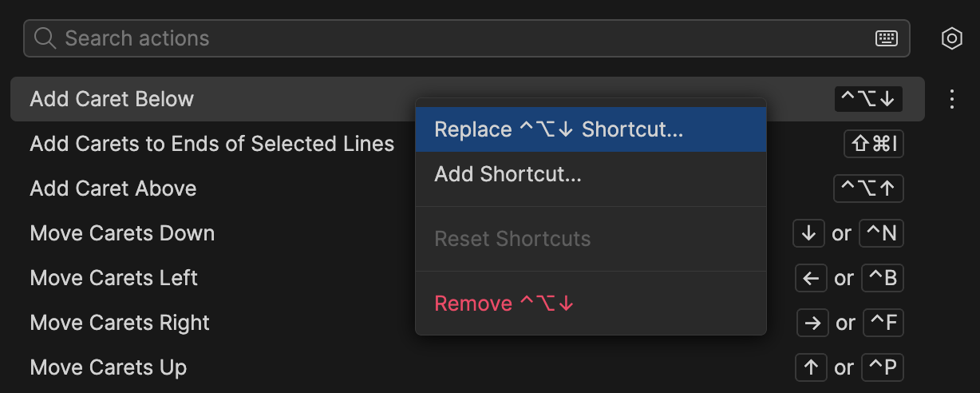Click the Control-N shortcut badge
Viewport: 980px width, 393px height.
(881, 233)
